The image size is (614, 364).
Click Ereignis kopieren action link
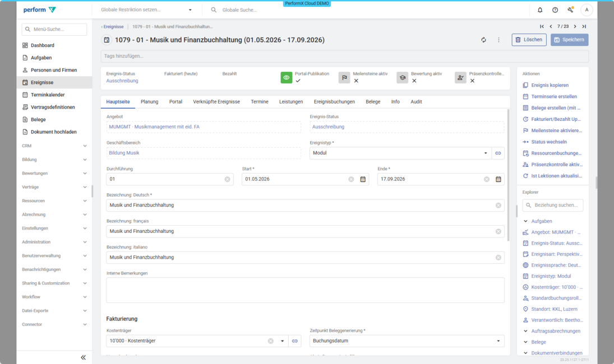click(550, 85)
